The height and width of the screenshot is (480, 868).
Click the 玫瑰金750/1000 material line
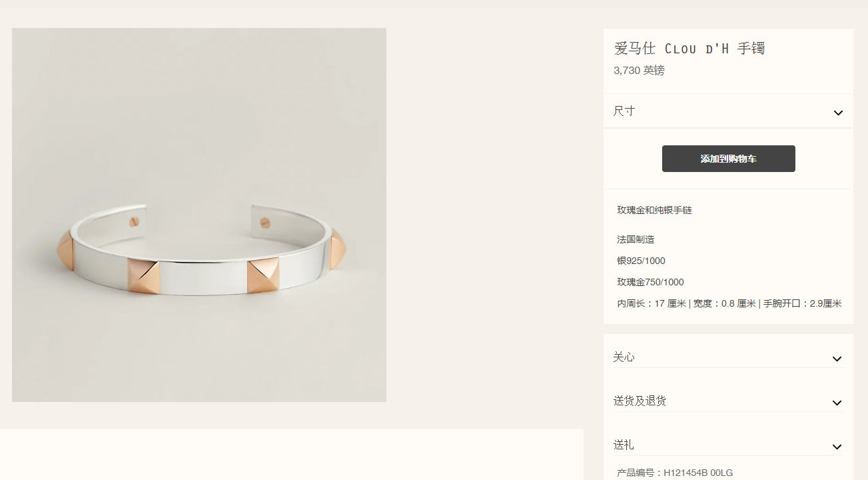650,282
